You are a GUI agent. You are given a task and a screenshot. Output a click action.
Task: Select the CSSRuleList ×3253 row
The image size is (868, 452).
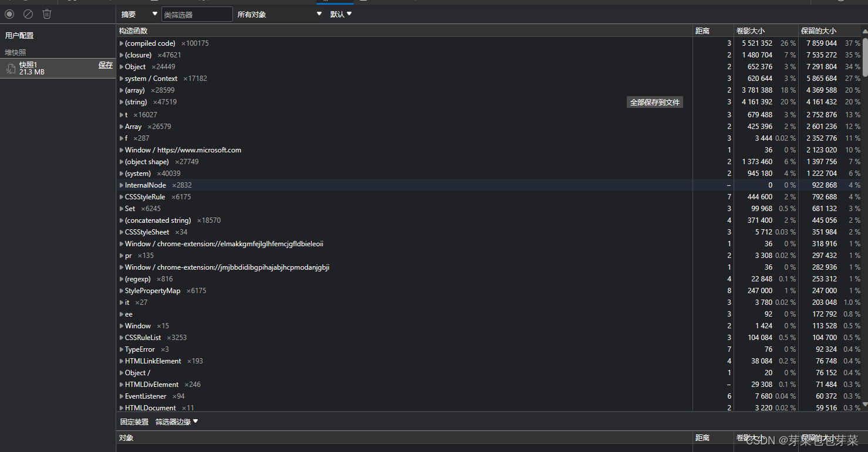(x=489, y=338)
